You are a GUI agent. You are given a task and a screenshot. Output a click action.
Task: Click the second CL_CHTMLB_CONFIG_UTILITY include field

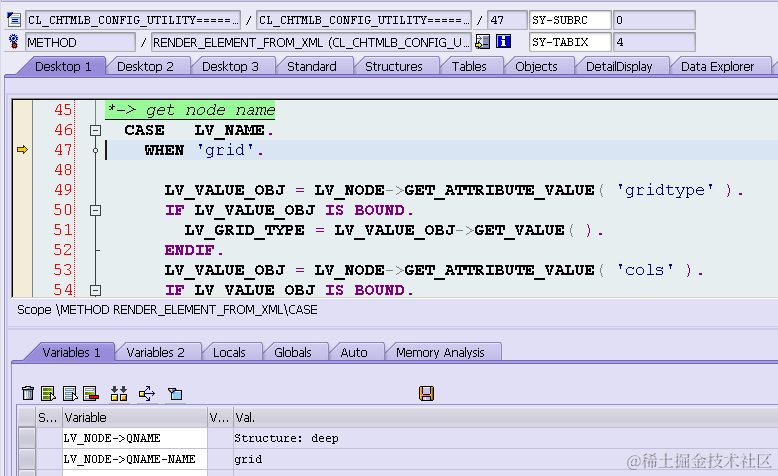(x=364, y=20)
